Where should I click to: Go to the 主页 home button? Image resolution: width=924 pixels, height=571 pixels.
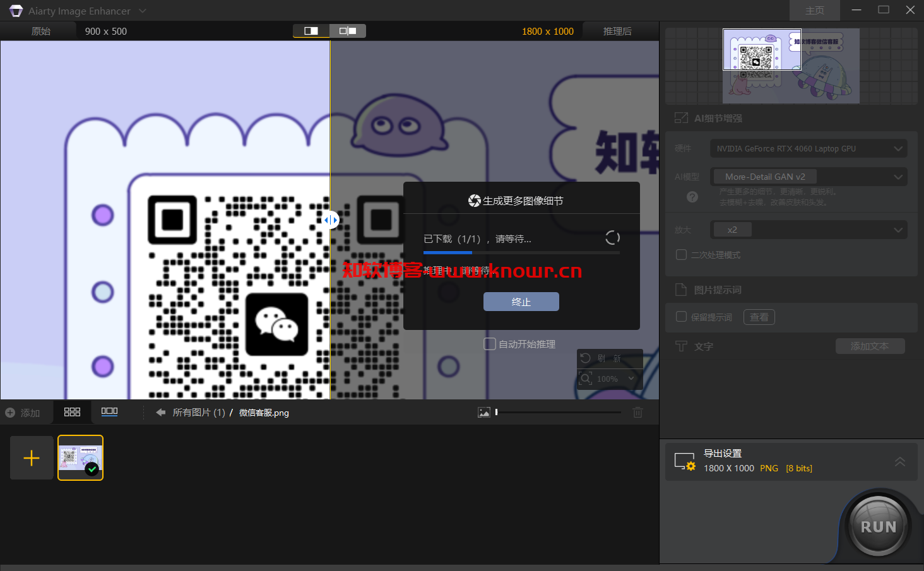click(815, 11)
